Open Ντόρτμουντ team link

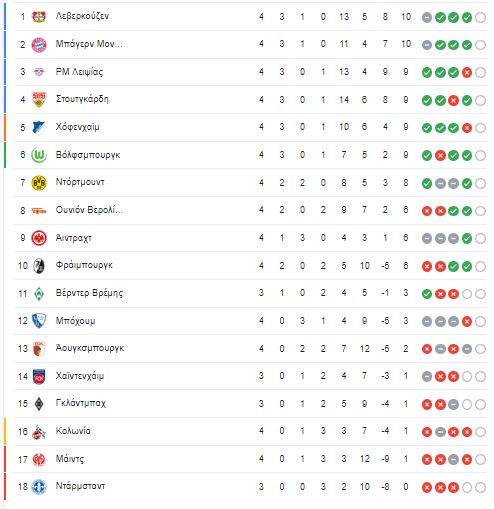[80, 182]
